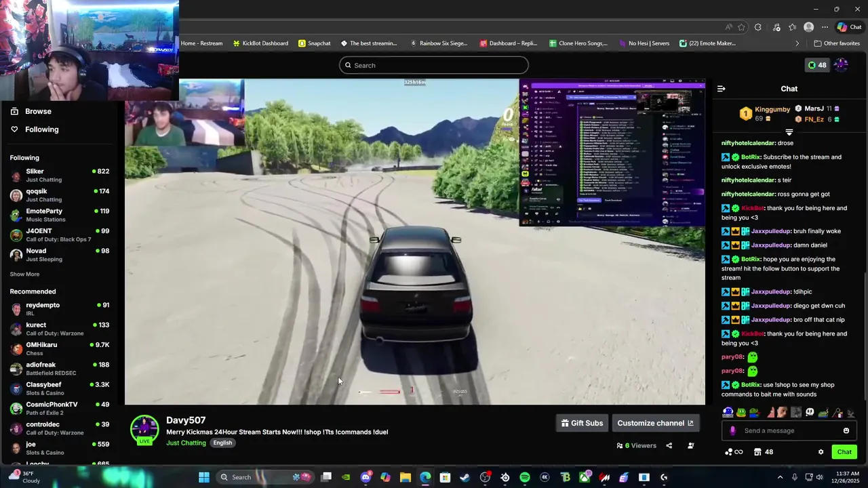Click the Gift Subs button
Screen dimensions: 868x488
point(582,424)
